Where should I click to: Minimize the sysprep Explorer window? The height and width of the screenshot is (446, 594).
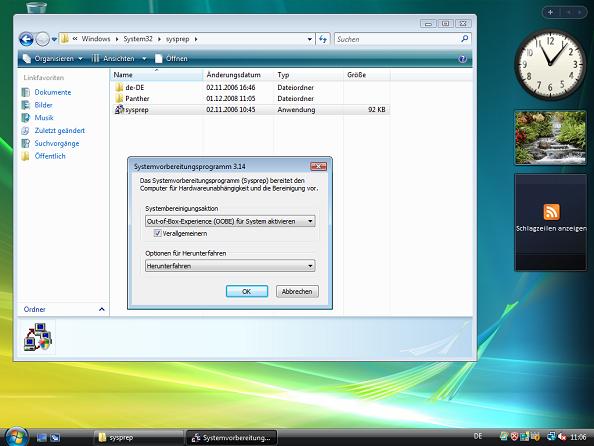(428, 24)
